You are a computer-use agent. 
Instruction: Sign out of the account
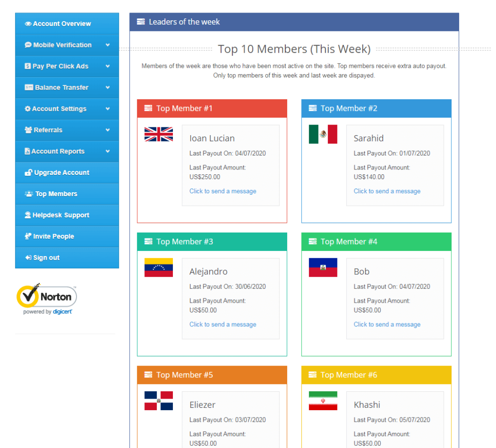[x=46, y=258]
